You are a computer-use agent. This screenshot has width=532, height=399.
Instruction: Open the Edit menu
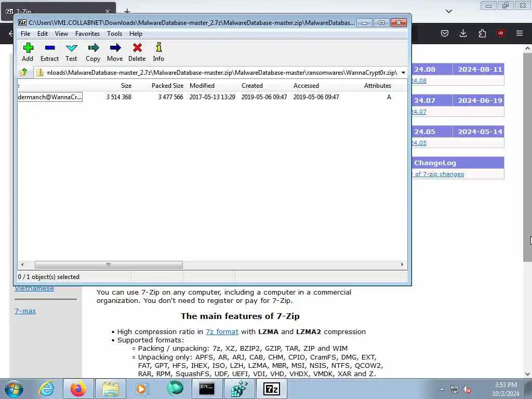[43, 34]
